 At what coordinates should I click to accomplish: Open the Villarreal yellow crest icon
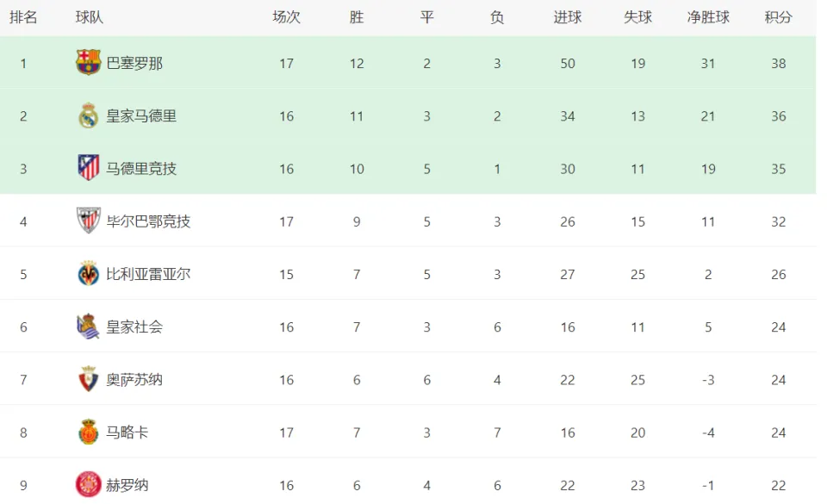(88, 273)
